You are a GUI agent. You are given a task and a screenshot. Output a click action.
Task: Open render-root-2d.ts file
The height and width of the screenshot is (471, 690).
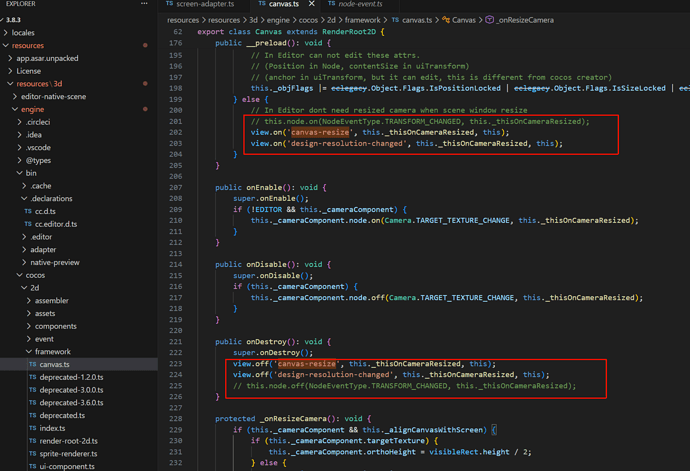pyautogui.click(x=68, y=441)
